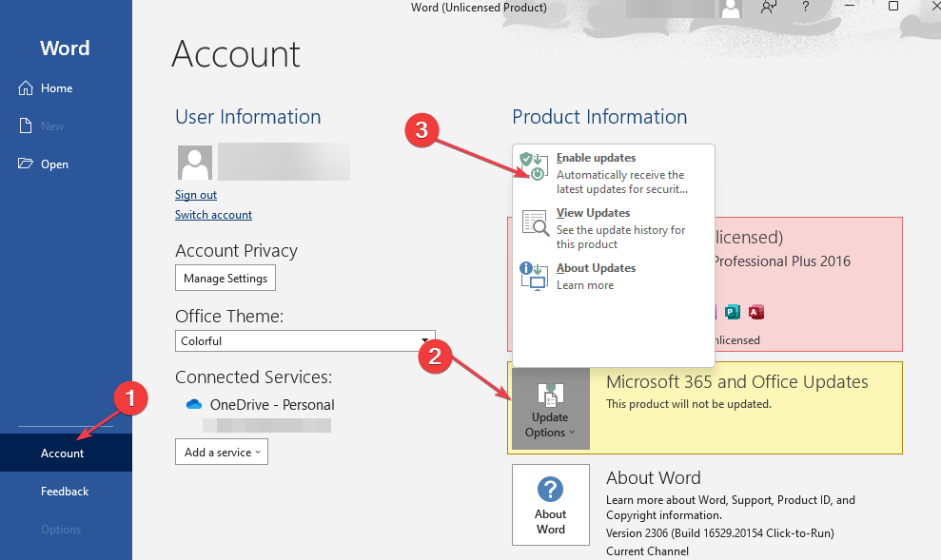Click the Access app icon

pyautogui.click(x=756, y=312)
